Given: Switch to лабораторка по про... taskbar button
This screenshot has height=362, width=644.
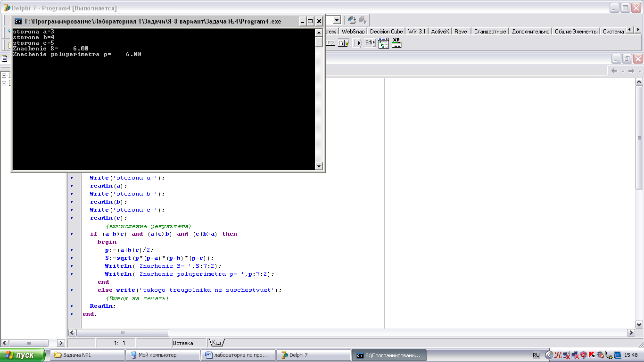Looking at the screenshot, I should [239, 355].
